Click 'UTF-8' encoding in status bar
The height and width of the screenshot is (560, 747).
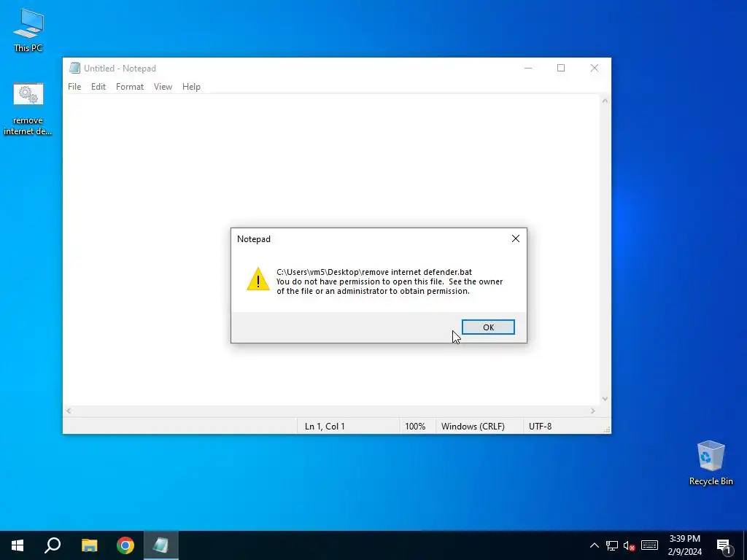coord(540,426)
